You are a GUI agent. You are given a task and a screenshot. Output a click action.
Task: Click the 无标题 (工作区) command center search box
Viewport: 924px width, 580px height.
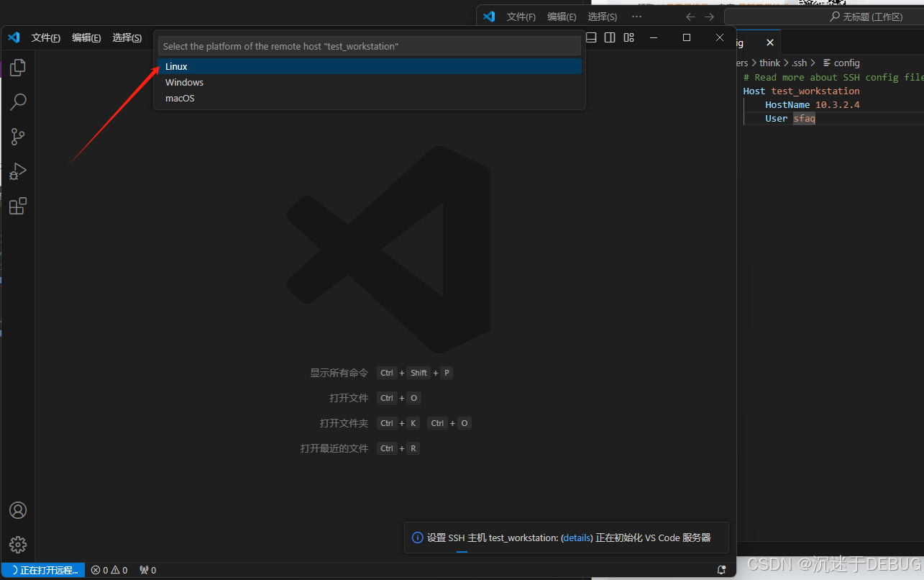point(824,17)
